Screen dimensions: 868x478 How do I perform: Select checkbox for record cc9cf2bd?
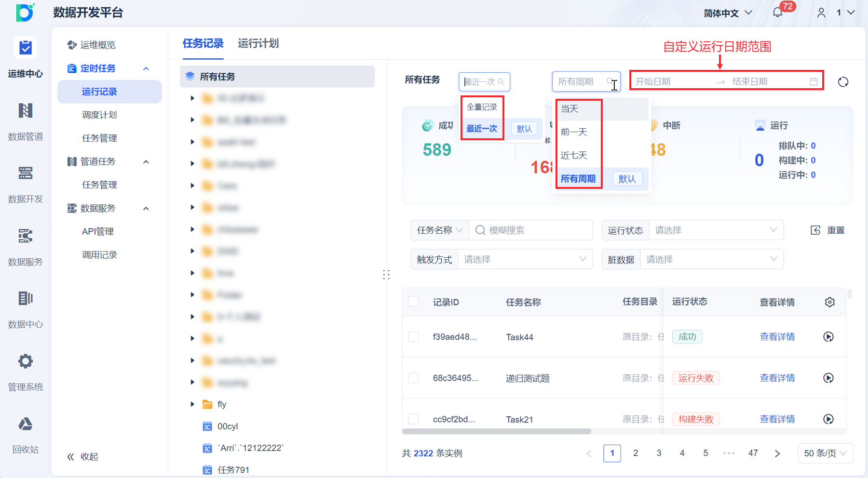pyautogui.click(x=413, y=419)
